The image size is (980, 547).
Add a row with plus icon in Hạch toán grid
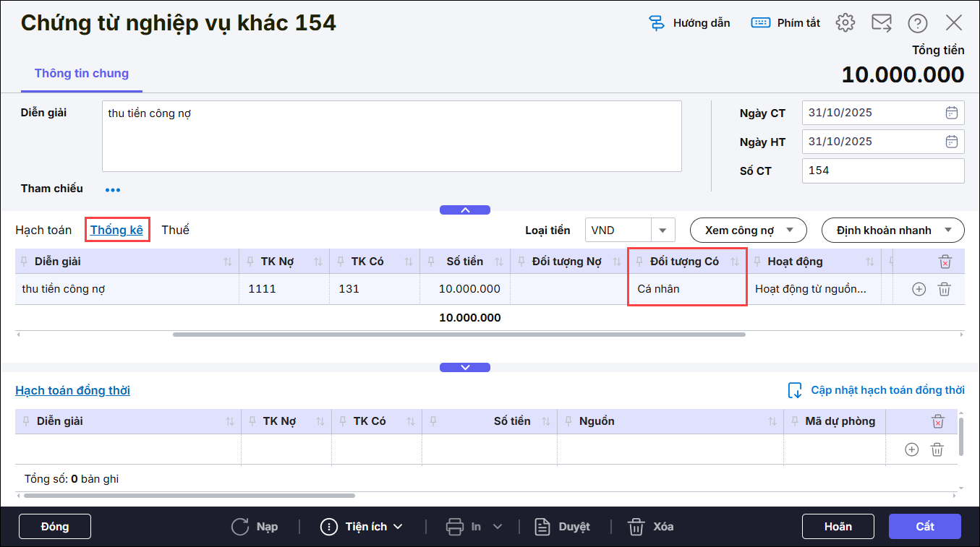coord(919,289)
